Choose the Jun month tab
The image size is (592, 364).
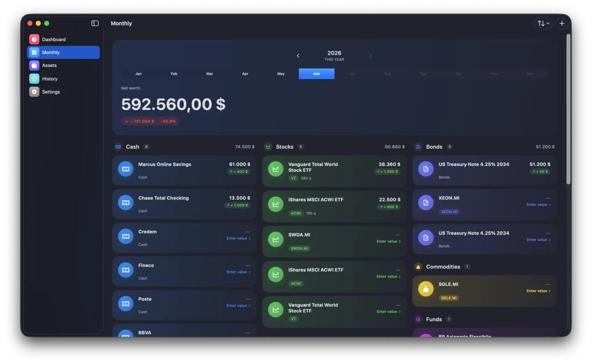coord(316,74)
